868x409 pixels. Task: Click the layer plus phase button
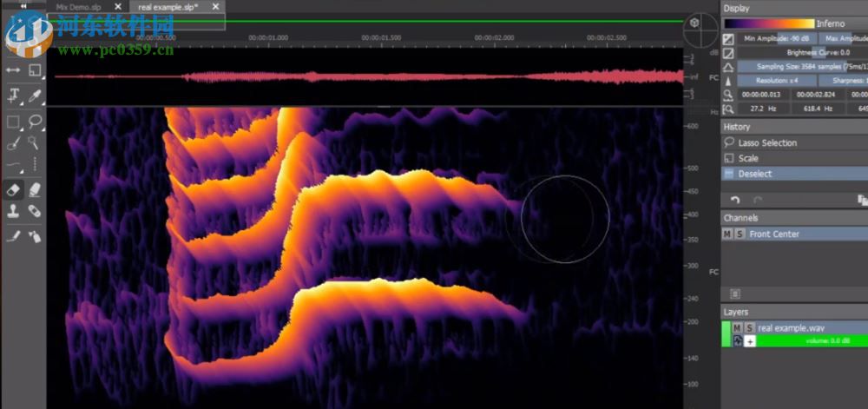(750, 341)
